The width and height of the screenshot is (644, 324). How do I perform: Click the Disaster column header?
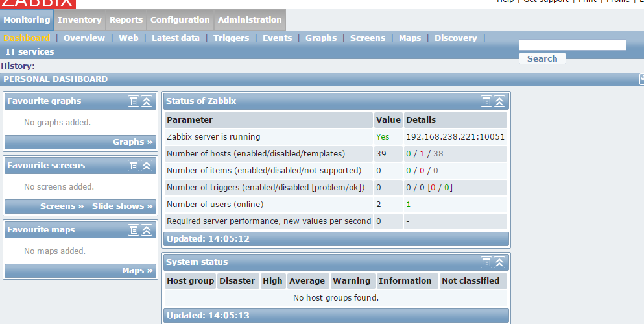pos(238,281)
